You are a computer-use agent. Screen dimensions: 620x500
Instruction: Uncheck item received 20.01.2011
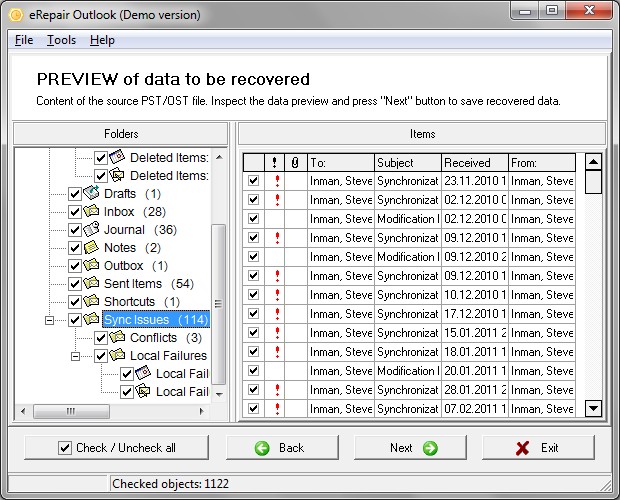click(253, 371)
